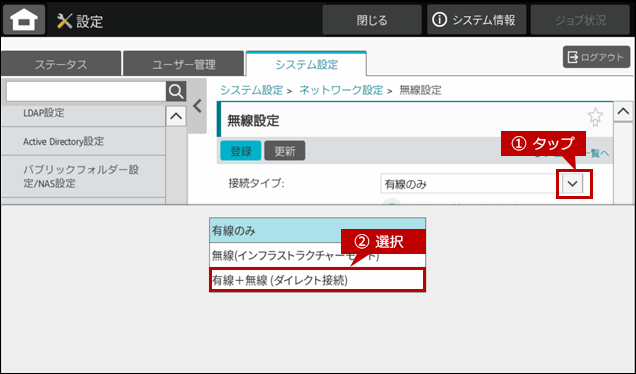636x374 pixels.
Task: Click the 更新 button
Action: tap(285, 151)
